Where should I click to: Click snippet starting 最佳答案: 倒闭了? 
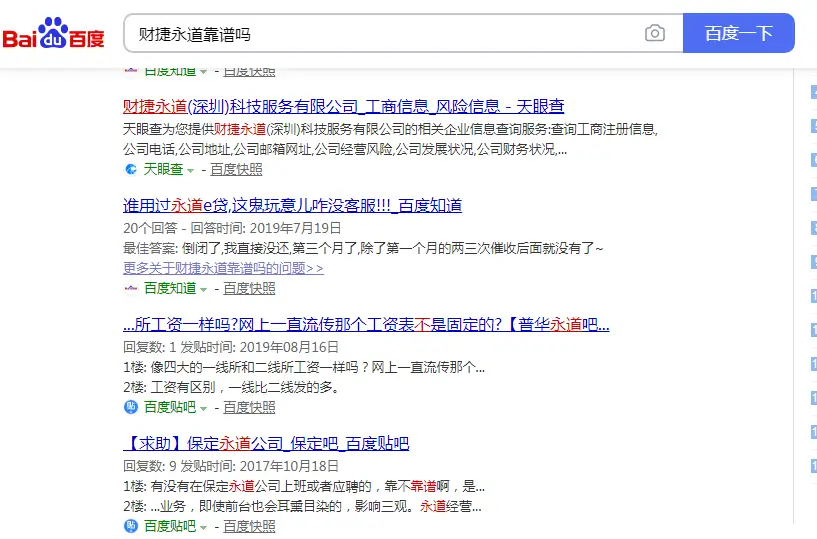click(x=363, y=248)
